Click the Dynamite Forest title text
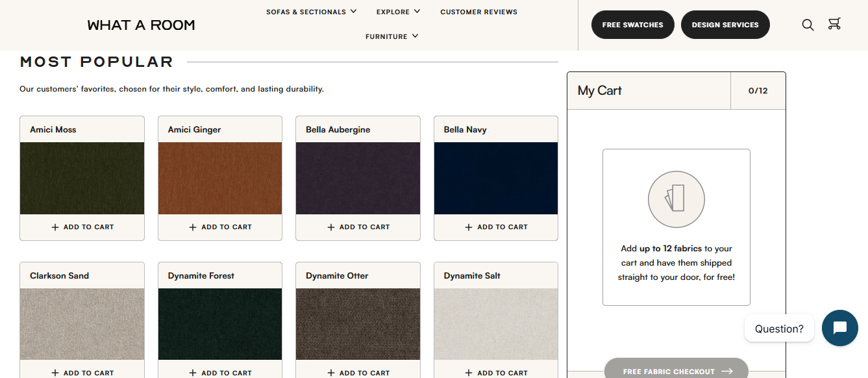The image size is (868, 378). click(x=201, y=276)
